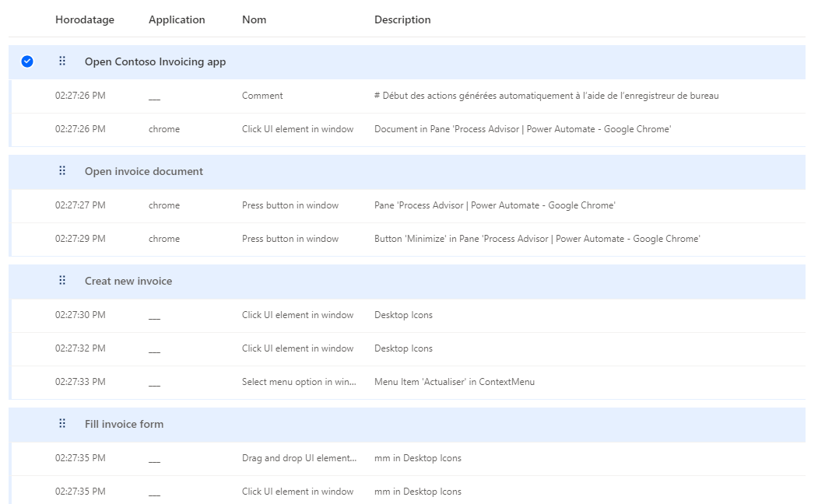
Task: Click Button 'Minimize' in Pane description text
Action: 536,239
